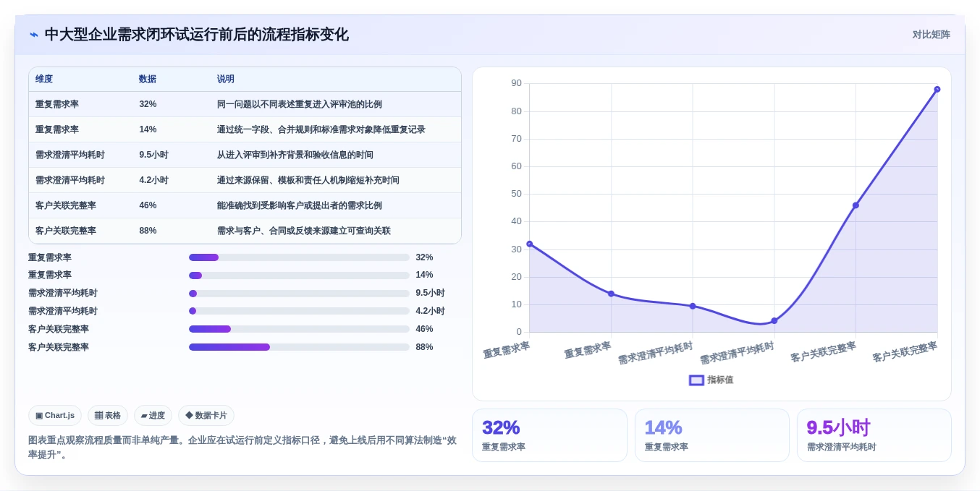The height and width of the screenshot is (491, 980).
Task: Click the 4.2小时 progress bar
Action: coord(299,311)
